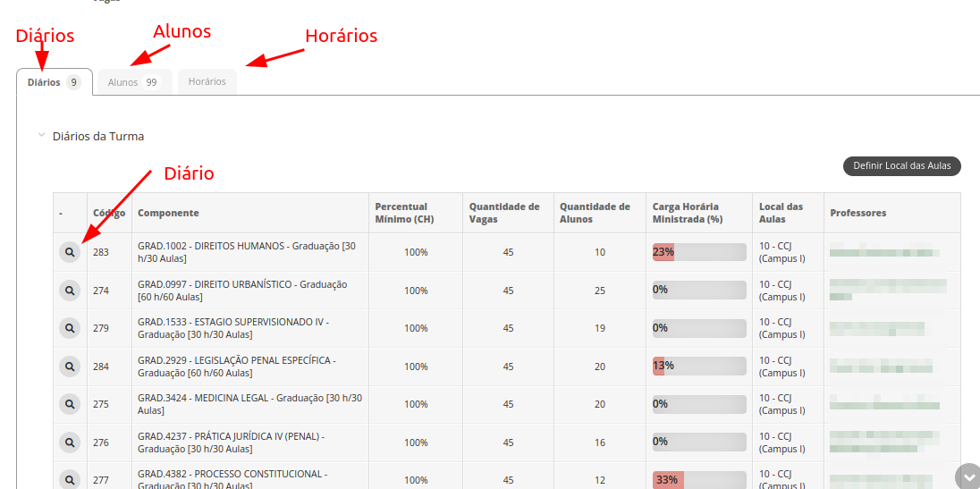Switch to the Diários tab
This screenshot has width=980, height=489.
click(x=55, y=82)
